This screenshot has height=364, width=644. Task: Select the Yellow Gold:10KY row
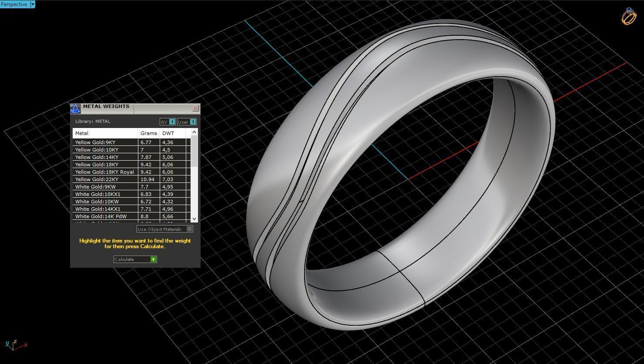click(131, 150)
